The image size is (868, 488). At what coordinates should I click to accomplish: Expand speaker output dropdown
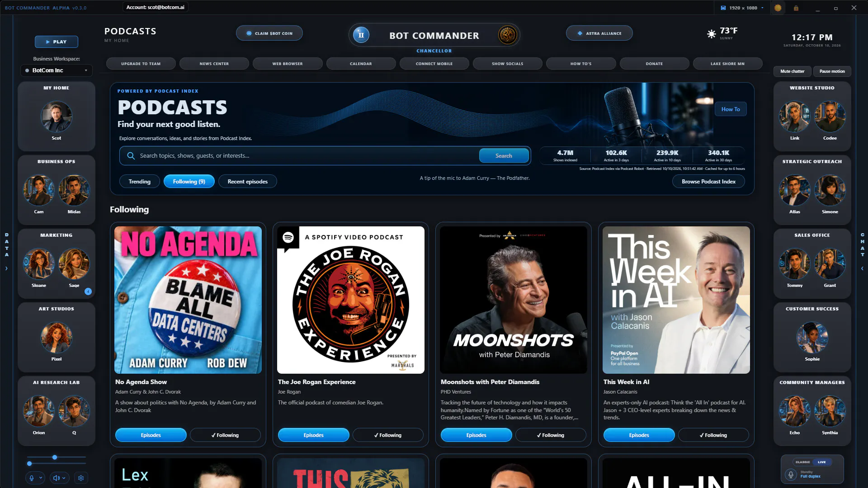(64, 478)
